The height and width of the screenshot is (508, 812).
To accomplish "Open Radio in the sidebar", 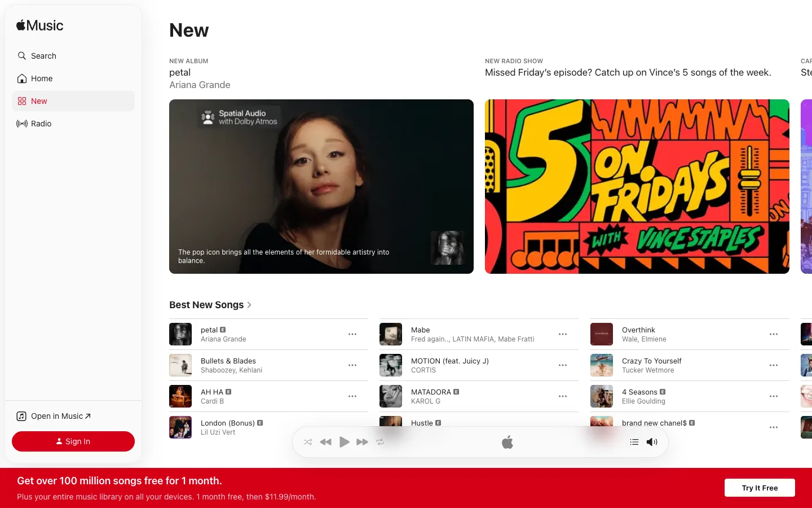I will click(73, 124).
